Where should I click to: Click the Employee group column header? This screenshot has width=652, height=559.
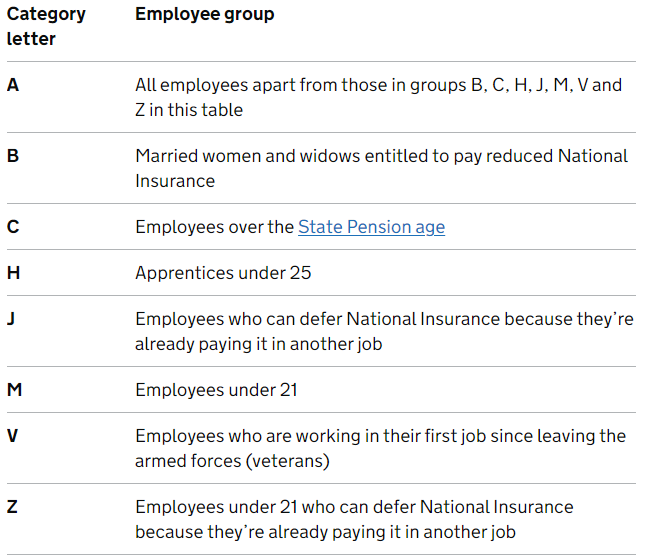[x=205, y=14]
